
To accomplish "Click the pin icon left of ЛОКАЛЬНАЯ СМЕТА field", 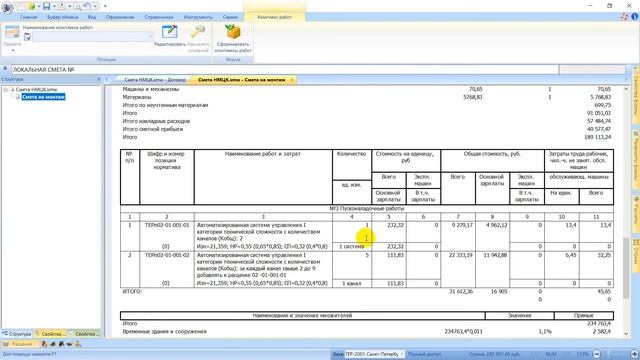I will (x=5, y=69).
